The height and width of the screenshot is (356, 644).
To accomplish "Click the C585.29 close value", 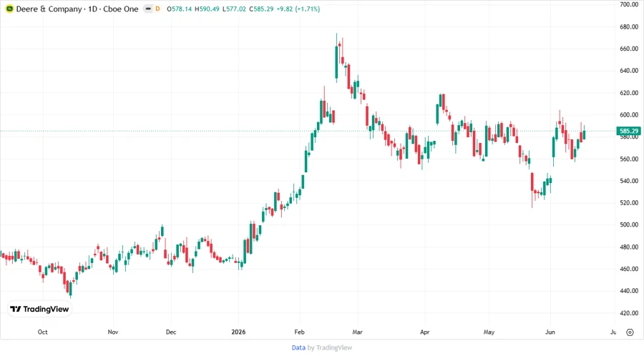I will pos(261,9).
